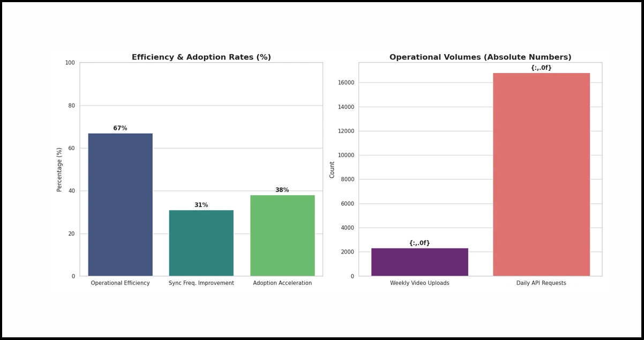Click the "Operational Volumes (Absolute Numbers)" title
This screenshot has height=340, width=644.
(480, 57)
